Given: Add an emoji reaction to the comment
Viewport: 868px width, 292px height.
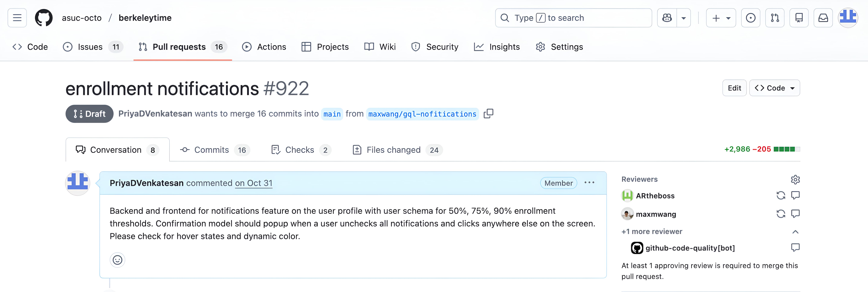Looking at the screenshot, I should tap(117, 260).
